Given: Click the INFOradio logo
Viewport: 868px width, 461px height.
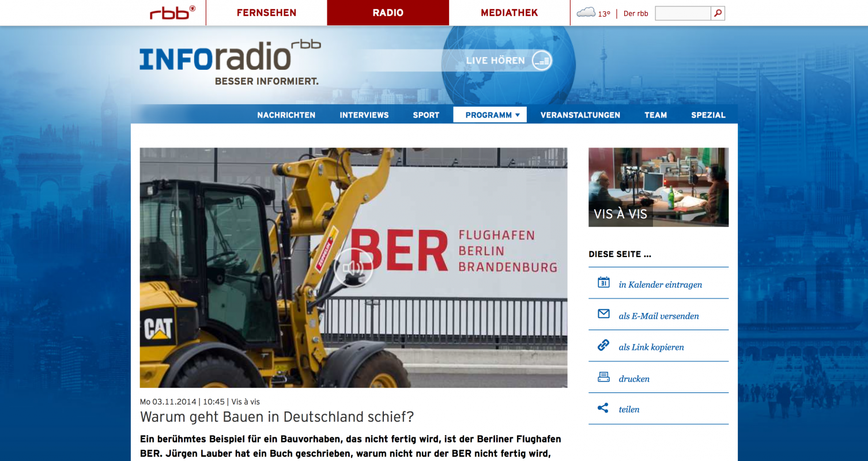Looking at the screenshot, I should click(x=229, y=62).
